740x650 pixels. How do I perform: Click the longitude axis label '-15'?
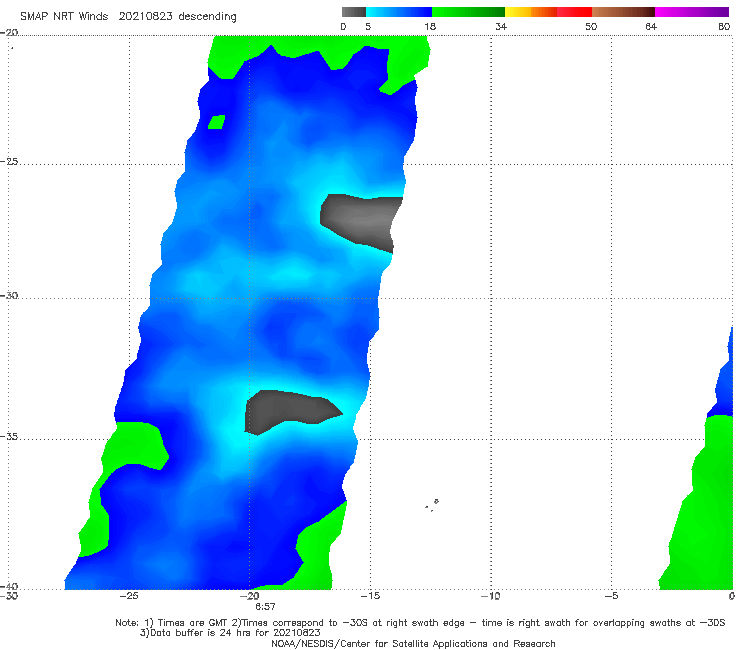(370, 596)
